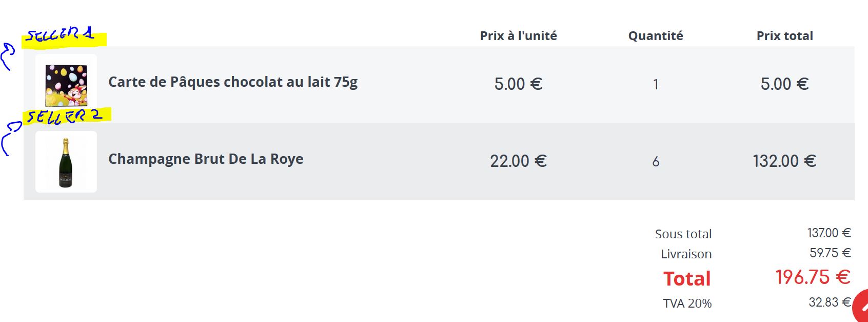Click the "Quantité" column header

click(x=655, y=36)
